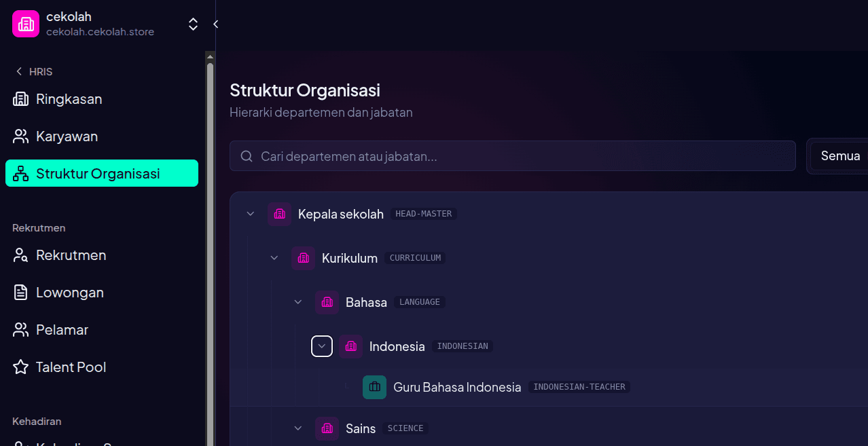Select the Ringkasan sidebar icon
This screenshot has width=868, height=446.
tap(19, 98)
